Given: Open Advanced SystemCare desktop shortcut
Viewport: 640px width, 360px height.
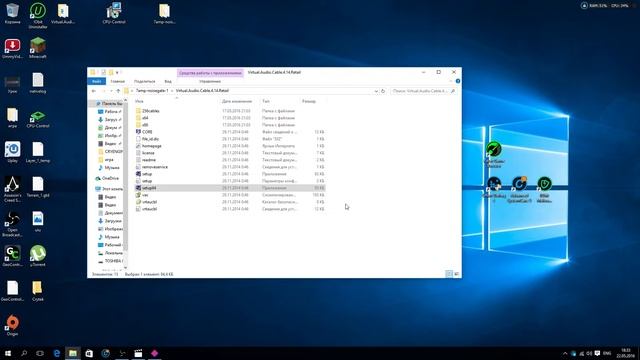Looking at the screenshot, I should [x=519, y=190].
